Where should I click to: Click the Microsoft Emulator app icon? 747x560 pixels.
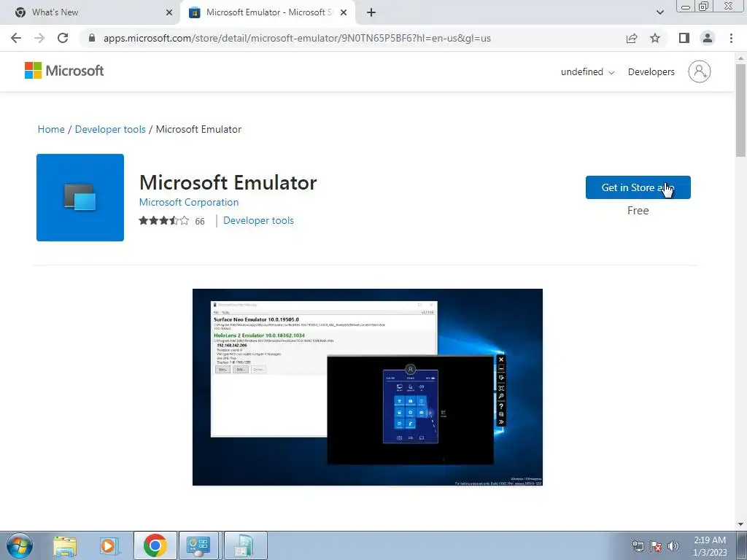click(x=80, y=198)
